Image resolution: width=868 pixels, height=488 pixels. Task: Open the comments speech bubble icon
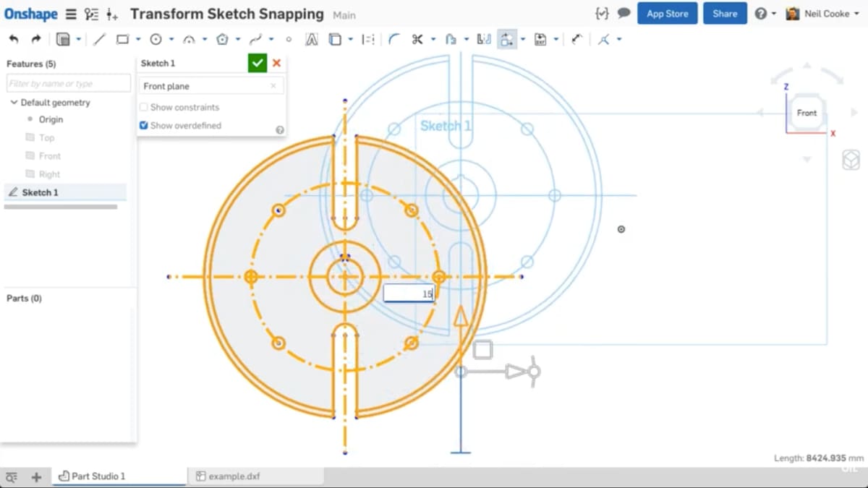coord(624,14)
